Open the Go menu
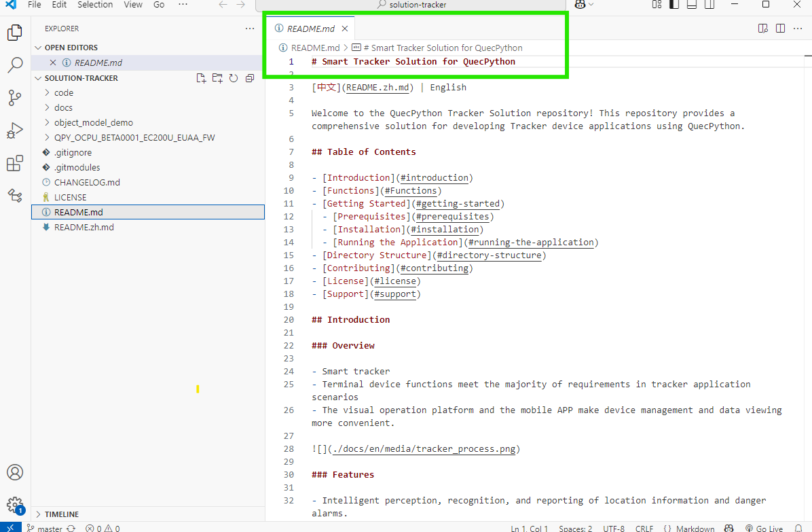The width and height of the screenshot is (812, 532). click(x=159, y=5)
